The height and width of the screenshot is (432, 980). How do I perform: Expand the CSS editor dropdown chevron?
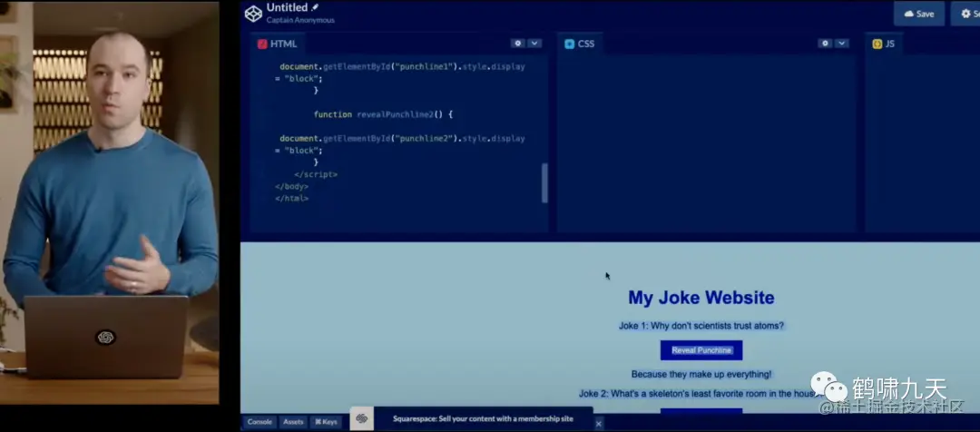[x=842, y=44]
